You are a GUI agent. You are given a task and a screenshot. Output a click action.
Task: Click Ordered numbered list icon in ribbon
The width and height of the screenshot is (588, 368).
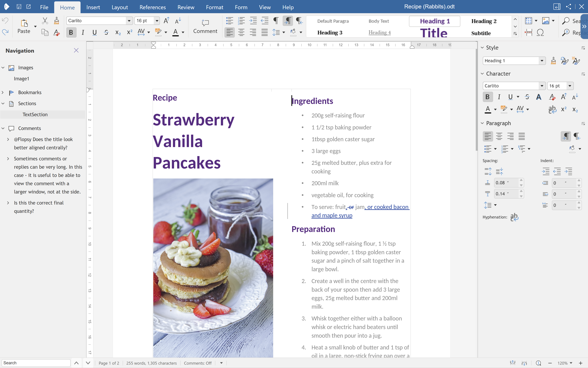241,21
